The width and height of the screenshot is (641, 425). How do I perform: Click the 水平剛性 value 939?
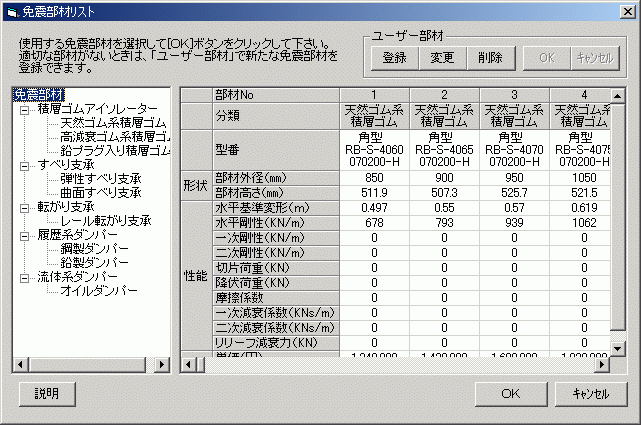click(514, 223)
